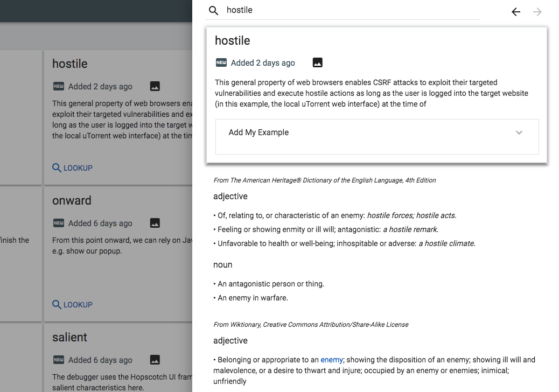Click the search magnifier icon in lookup panel
This screenshot has width=559, height=392.
pos(214,11)
